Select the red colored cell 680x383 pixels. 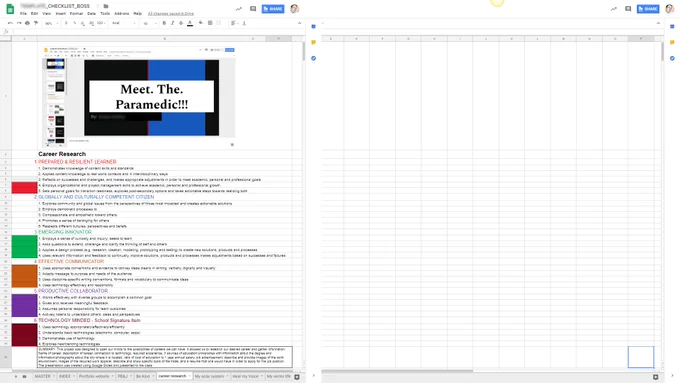click(24, 188)
